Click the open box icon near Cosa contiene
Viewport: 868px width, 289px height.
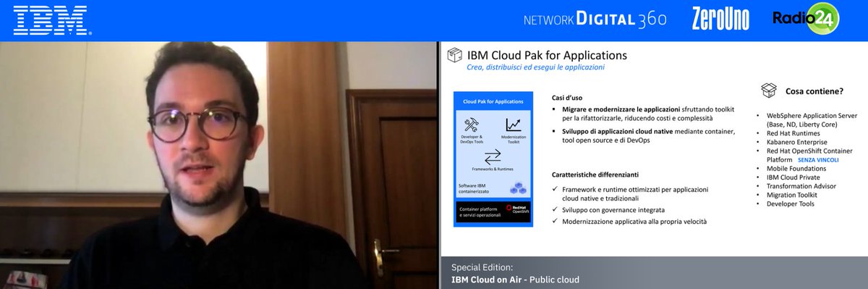[x=769, y=91]
